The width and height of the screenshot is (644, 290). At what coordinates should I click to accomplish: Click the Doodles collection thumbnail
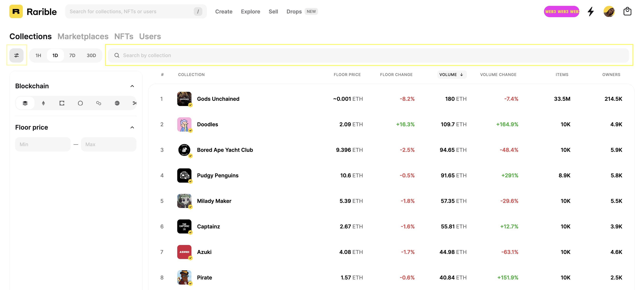pos(184,125)
